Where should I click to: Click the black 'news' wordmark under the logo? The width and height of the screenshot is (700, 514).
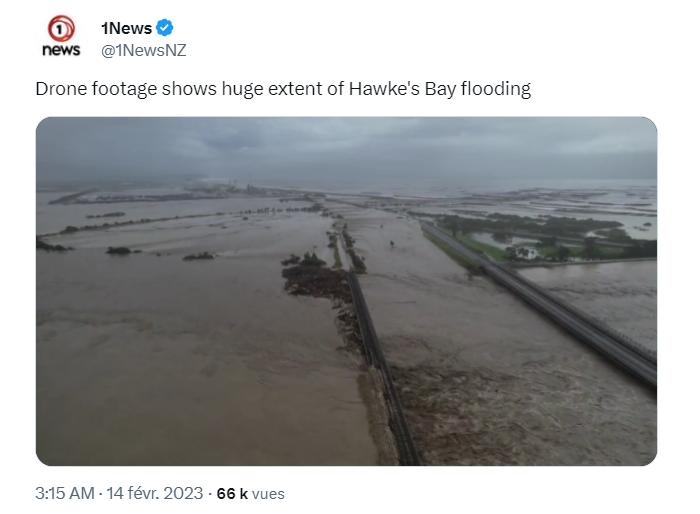coord(61,50)
